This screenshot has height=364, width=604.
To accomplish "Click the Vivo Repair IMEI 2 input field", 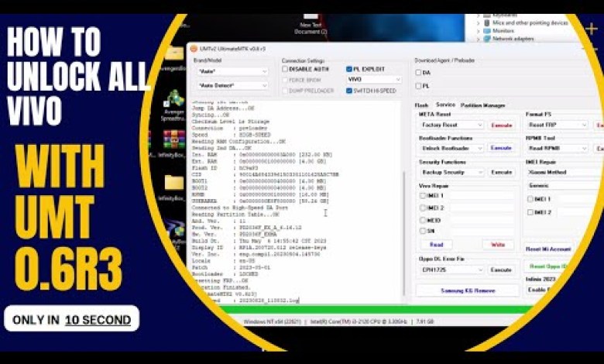I will [482, 208].
